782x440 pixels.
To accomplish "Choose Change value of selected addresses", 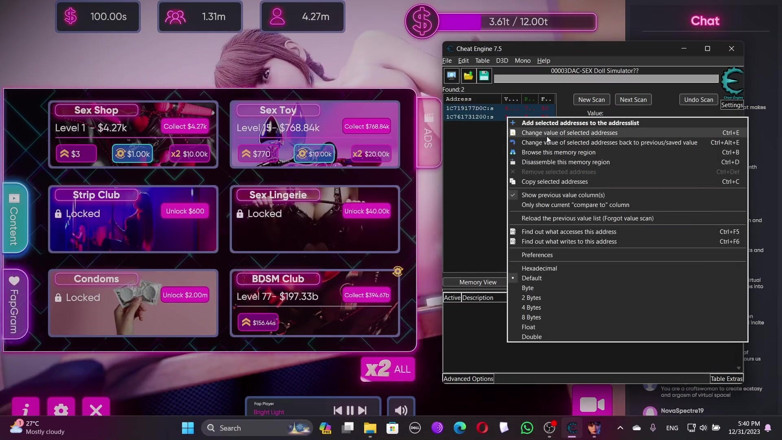I will 627,133.
